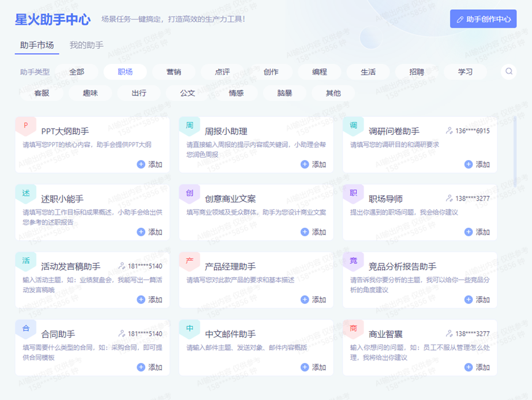Filter assistants by 营销 category
532x400 pixels.
pos(173,72)
